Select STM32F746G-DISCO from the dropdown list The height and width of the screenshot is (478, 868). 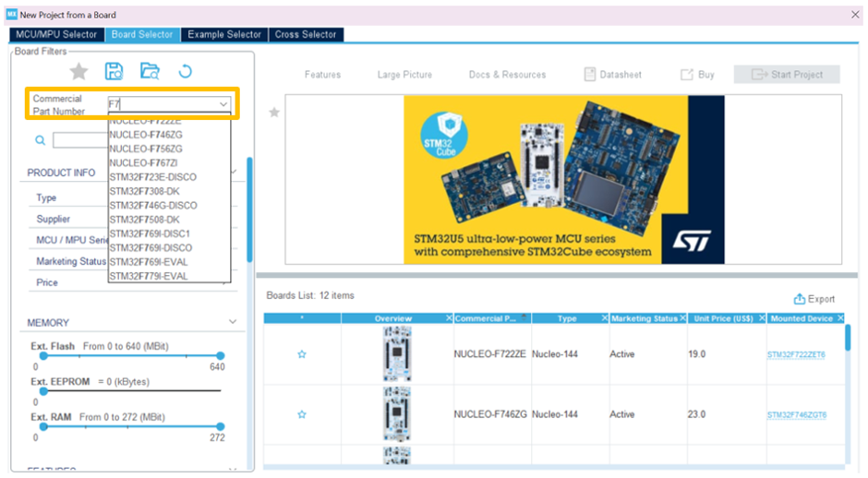[x=152, y=205]
